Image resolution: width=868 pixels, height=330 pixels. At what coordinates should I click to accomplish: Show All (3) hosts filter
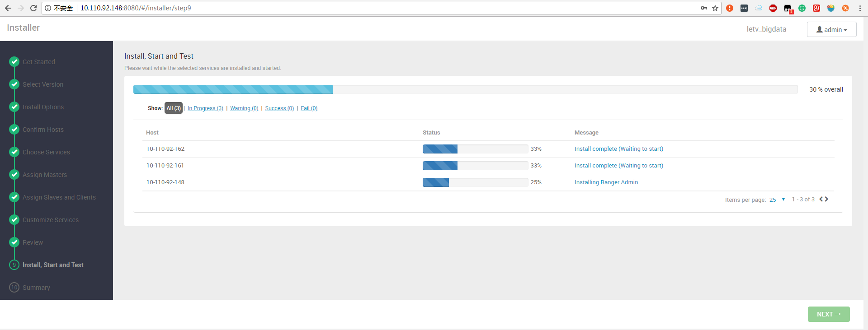coord(174,108)
